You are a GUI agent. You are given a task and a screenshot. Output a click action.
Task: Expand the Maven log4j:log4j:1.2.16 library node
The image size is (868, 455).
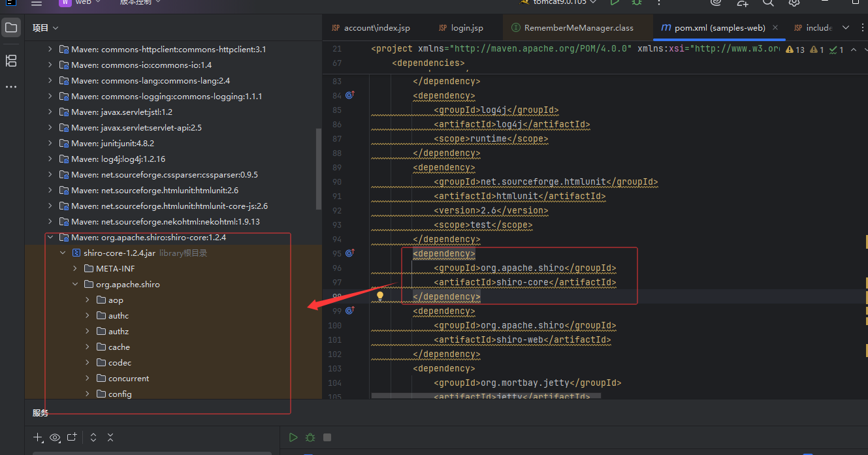pyautogui.click(x=50, y=159)
